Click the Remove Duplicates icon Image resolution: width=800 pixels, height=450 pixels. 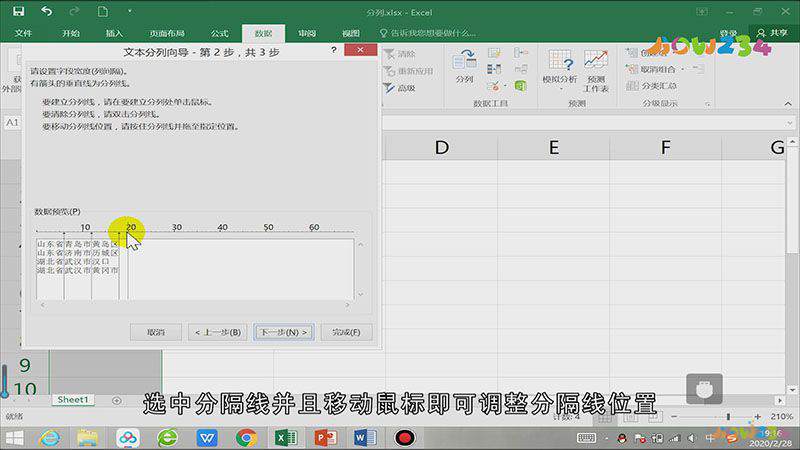pyautogui.click(x=494, y=69)
